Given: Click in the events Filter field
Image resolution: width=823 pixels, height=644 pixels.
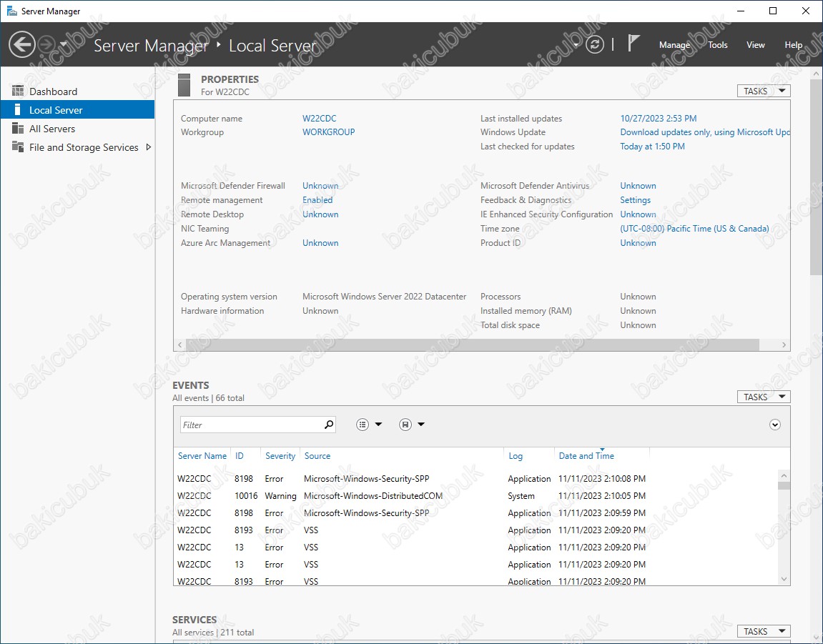Looking at the screenshot, I should pos(251,425).
